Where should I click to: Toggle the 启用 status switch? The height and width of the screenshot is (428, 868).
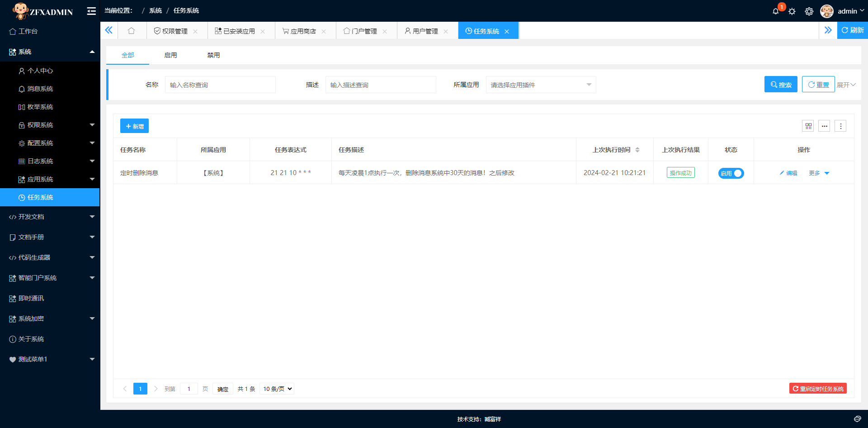pos(731,173)
